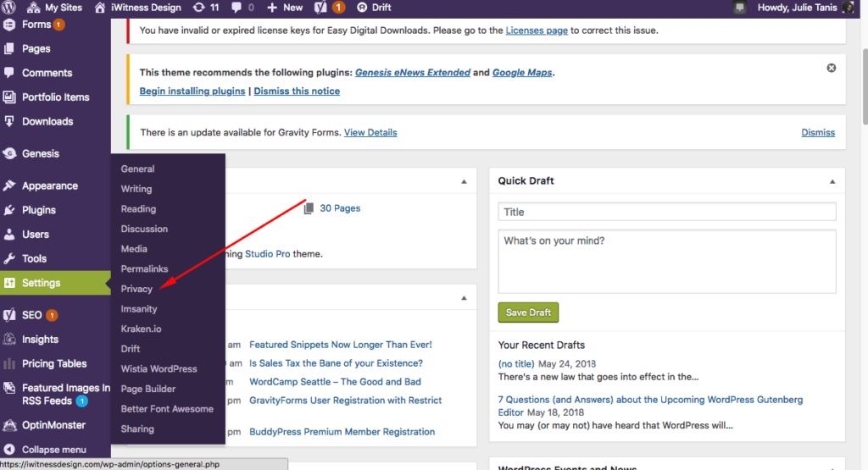Open My Sites network icon
868x470 pixels.
tap(33, 8)
